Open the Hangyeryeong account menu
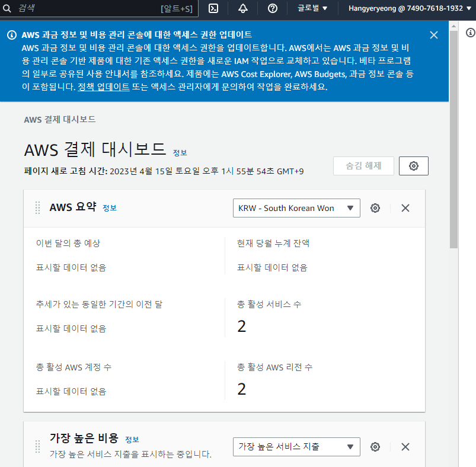 point(410,8)
